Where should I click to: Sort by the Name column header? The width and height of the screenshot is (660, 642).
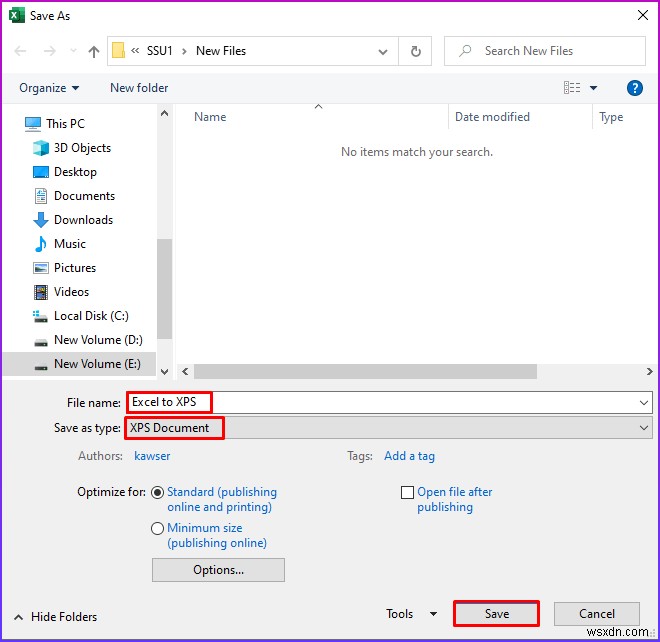pyautogui.click(x=210, y=117)
